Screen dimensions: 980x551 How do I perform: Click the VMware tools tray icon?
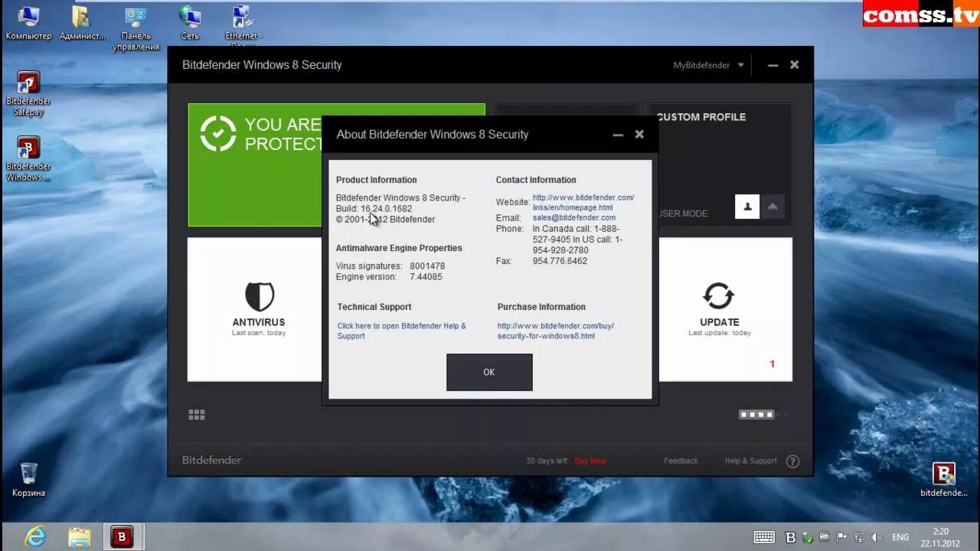pyautogui.click(x=825, y=537)
